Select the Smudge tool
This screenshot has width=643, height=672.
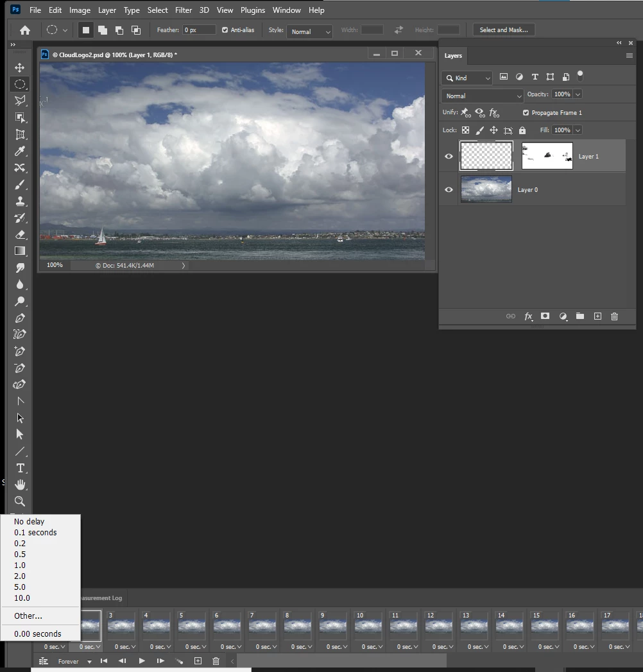(20, 268)
